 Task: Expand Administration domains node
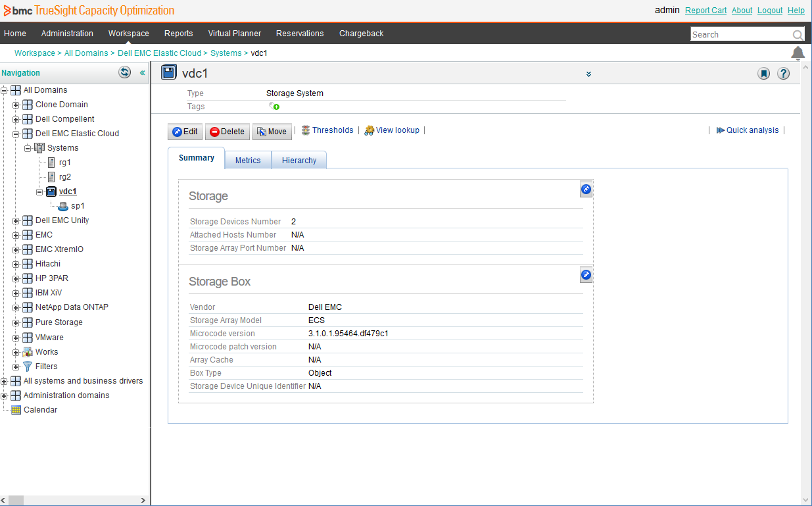[x=4, y=395]
